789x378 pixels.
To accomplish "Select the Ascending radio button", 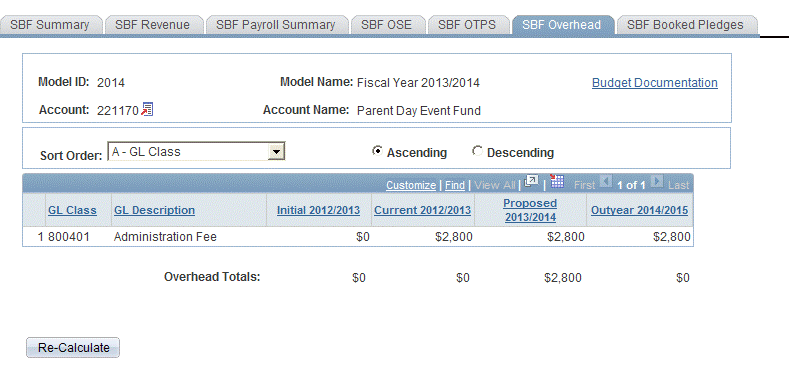I will pos(376,151).
